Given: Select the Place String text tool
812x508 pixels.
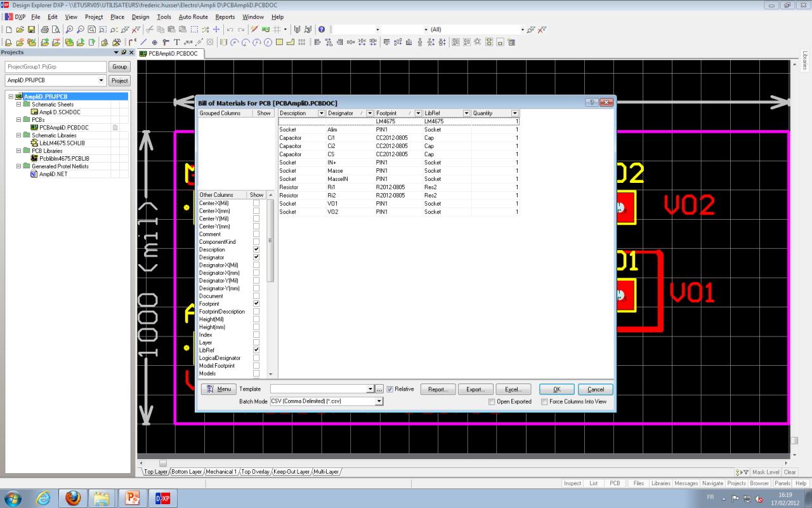Looking at the screenshot, I should (x=177, y=43).
